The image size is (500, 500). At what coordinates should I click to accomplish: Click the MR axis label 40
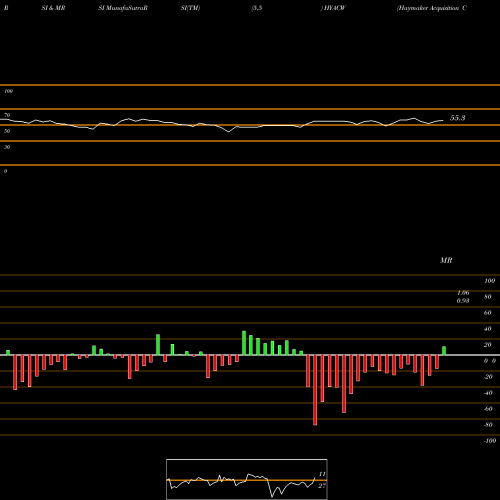coord(488,329)
